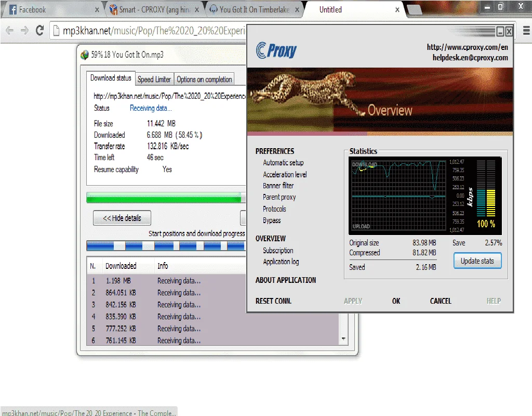532x416 pixels.
Task: Open the OVERVIEW section heading
Action: (x=270, y=238)
